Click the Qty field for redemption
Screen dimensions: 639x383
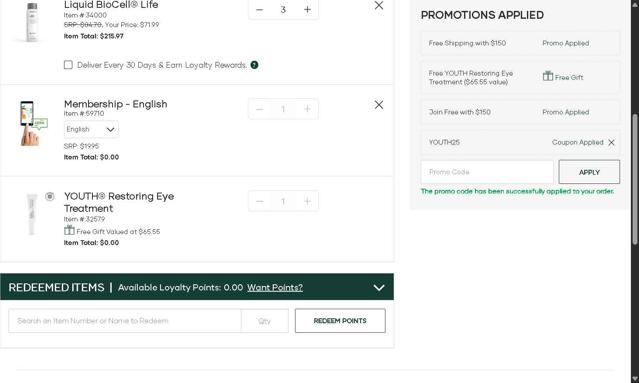pyautogui.click(x=264, y=321)
